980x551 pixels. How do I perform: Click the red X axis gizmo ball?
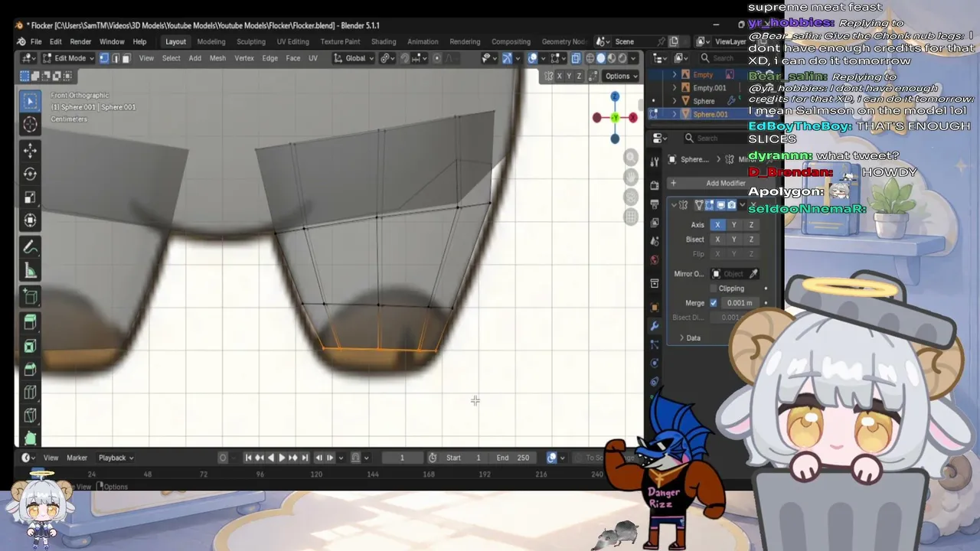tap(633, 117)
